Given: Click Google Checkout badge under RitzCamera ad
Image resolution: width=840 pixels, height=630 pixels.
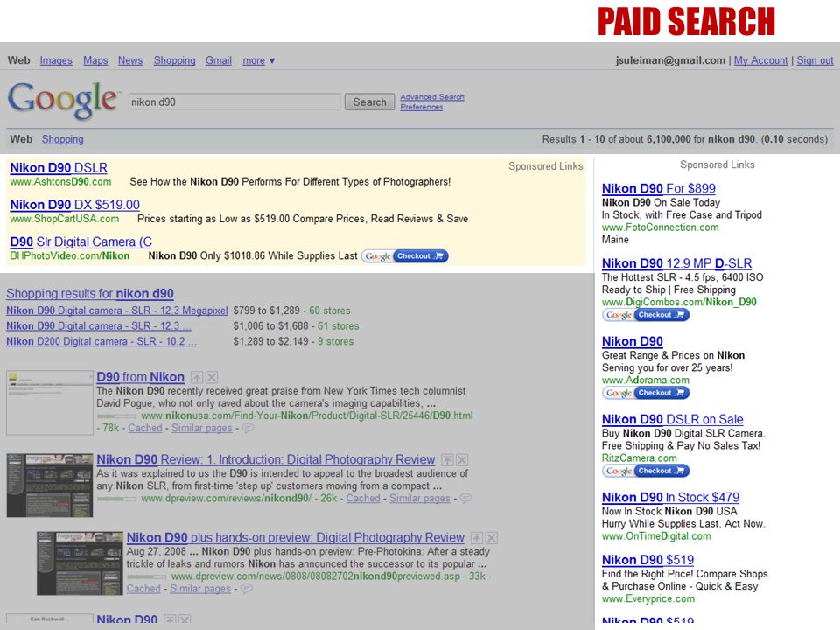Looking at the screenshot, I should point(646,471).
